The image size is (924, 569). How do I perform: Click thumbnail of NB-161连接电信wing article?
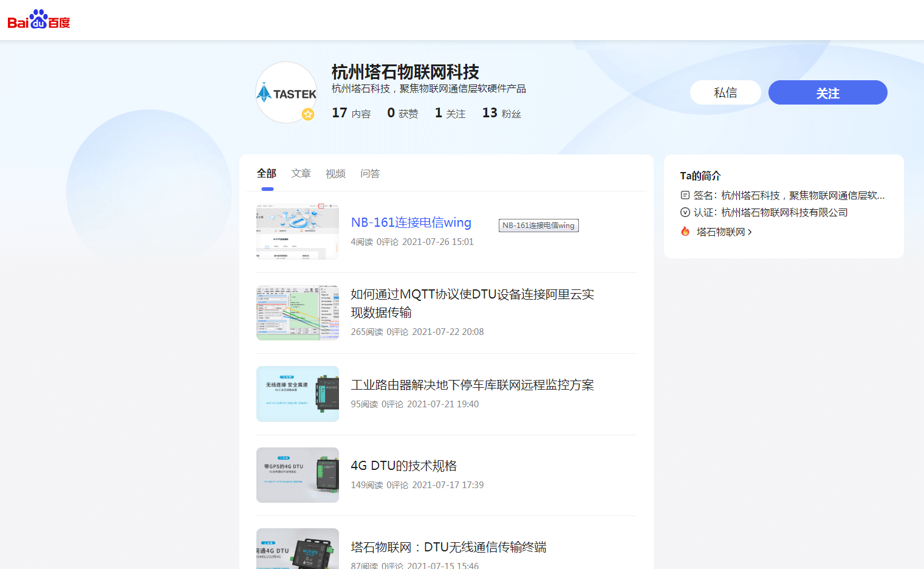click(x=298, y=232)
